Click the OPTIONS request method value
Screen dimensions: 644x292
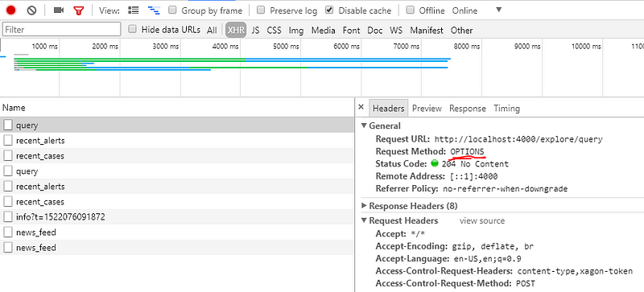(x=468, y=151)
